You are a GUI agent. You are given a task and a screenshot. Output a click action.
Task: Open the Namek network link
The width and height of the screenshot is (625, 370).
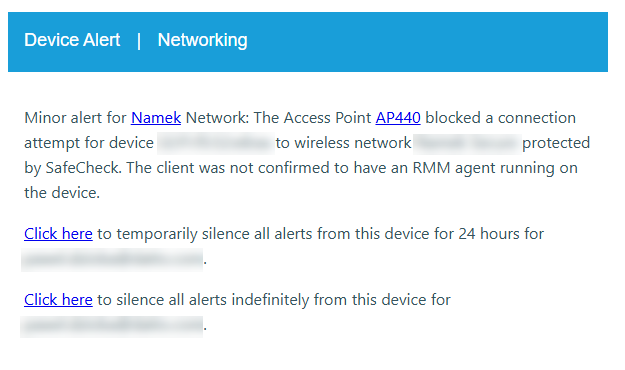click(x=156, y=118)
